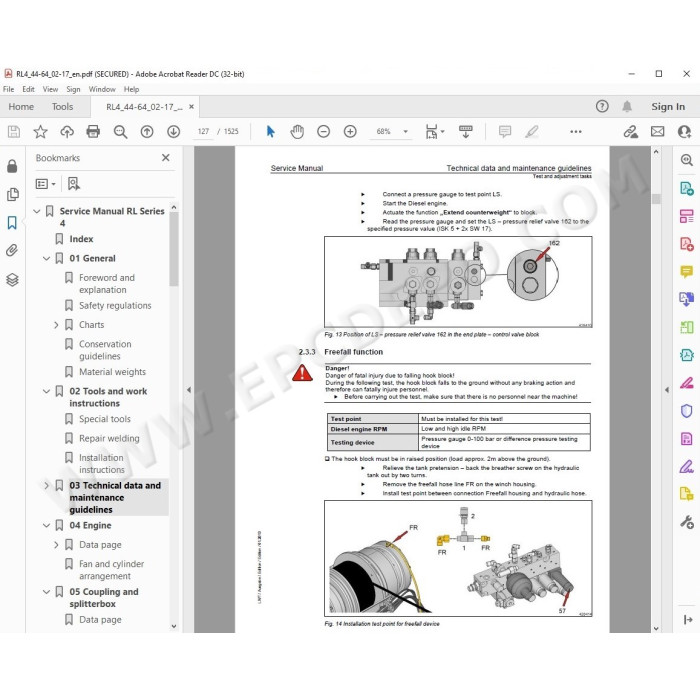
Task: Zoom out with the minus button
Action: coord(323,132)
